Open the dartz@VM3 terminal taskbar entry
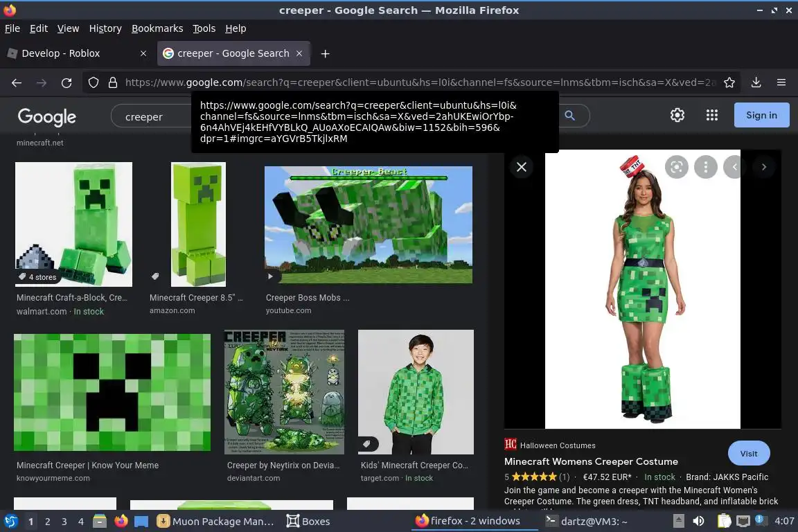This screenshot has height=532, width=798. [x=586, y=522]
